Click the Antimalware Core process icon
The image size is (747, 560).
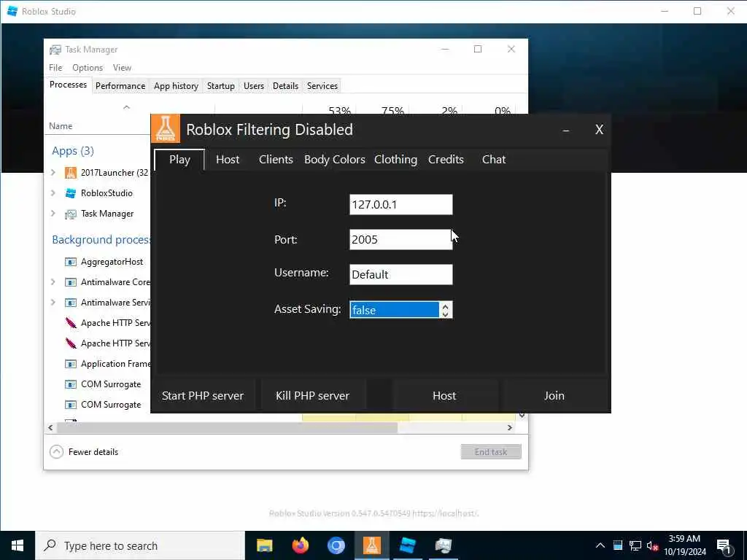(71, 282)
